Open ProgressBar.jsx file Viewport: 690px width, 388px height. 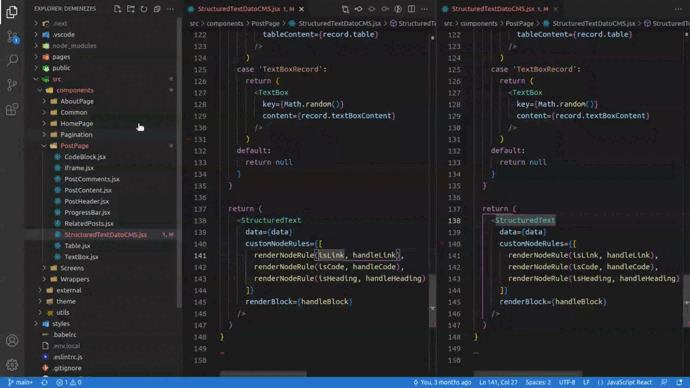click(x=87, y=212)
